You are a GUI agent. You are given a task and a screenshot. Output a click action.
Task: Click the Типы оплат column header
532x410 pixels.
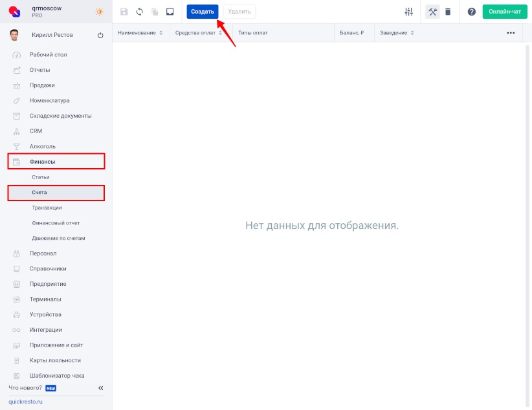(x=253, y=33)
